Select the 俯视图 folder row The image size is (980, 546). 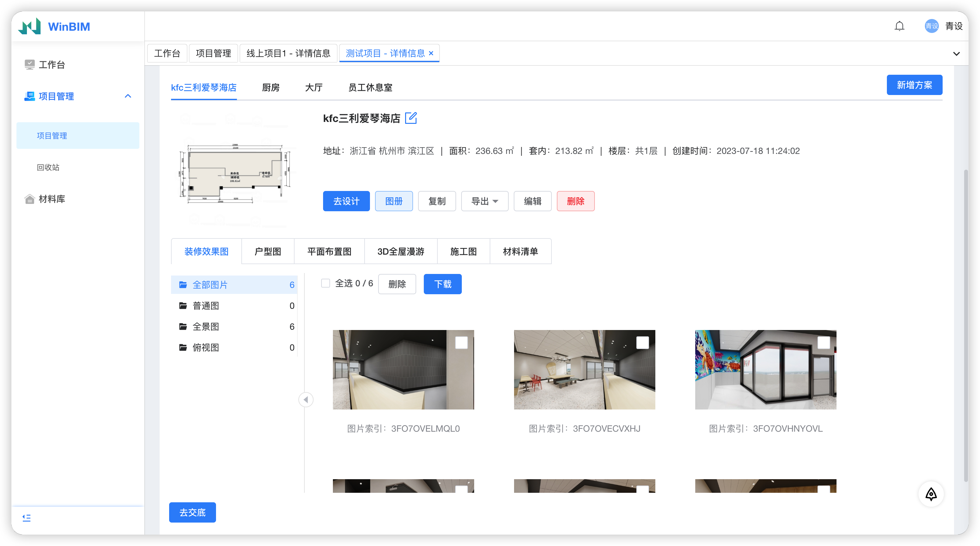tap(234, 347)
